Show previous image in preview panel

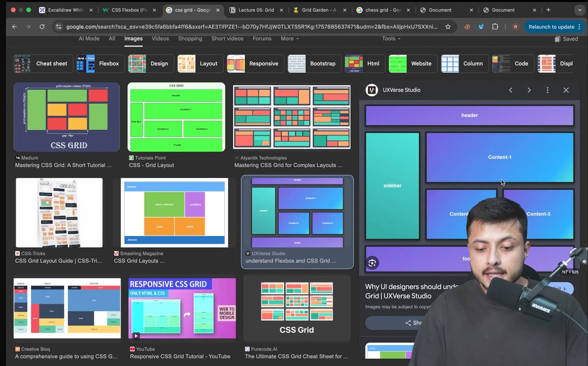tap(511, 90)
